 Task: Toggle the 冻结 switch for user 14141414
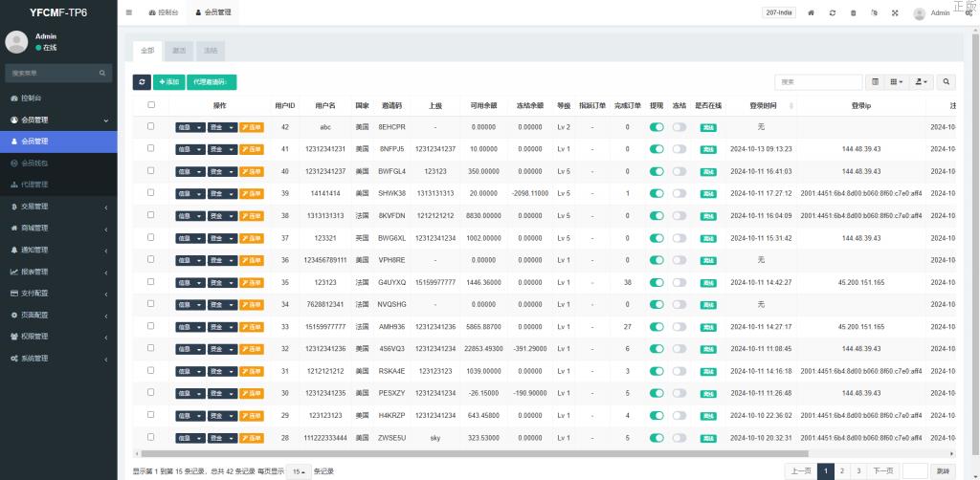(679, 193)
